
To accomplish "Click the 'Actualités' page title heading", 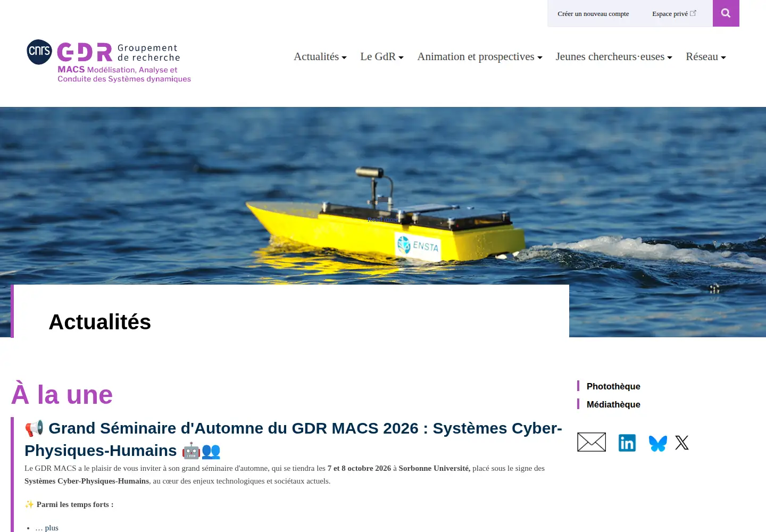I will (100, 322).
